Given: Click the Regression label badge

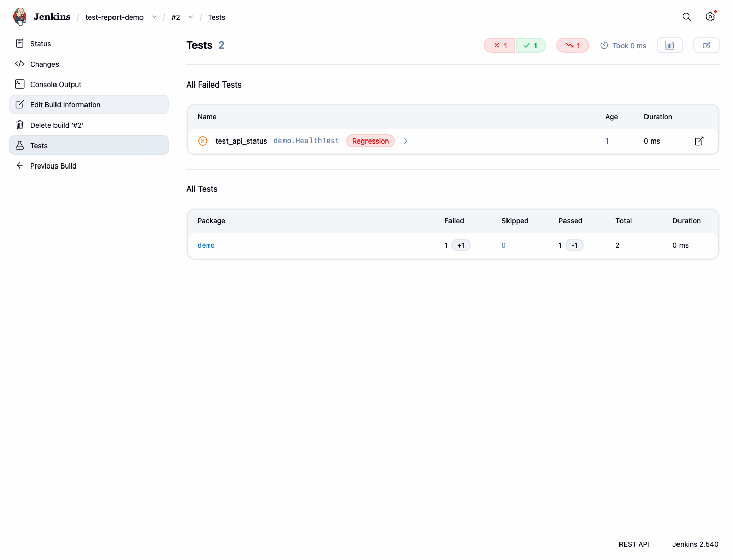Looking at the screenshot, I should [x=371, y=141].
